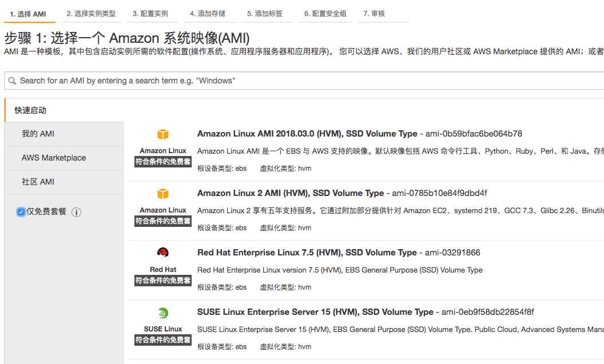Click the ami-0eb9f58db22854f8f ID text
This screenshot has width=604, height=364.
click(x=488, y=312)
